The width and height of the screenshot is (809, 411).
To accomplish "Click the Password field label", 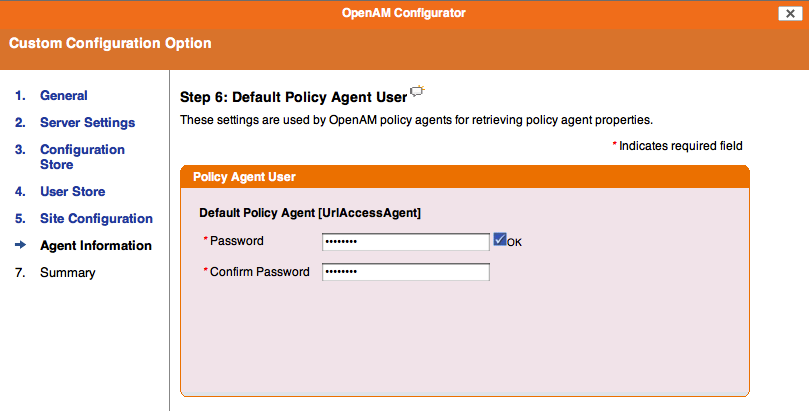I will (236, 241).
